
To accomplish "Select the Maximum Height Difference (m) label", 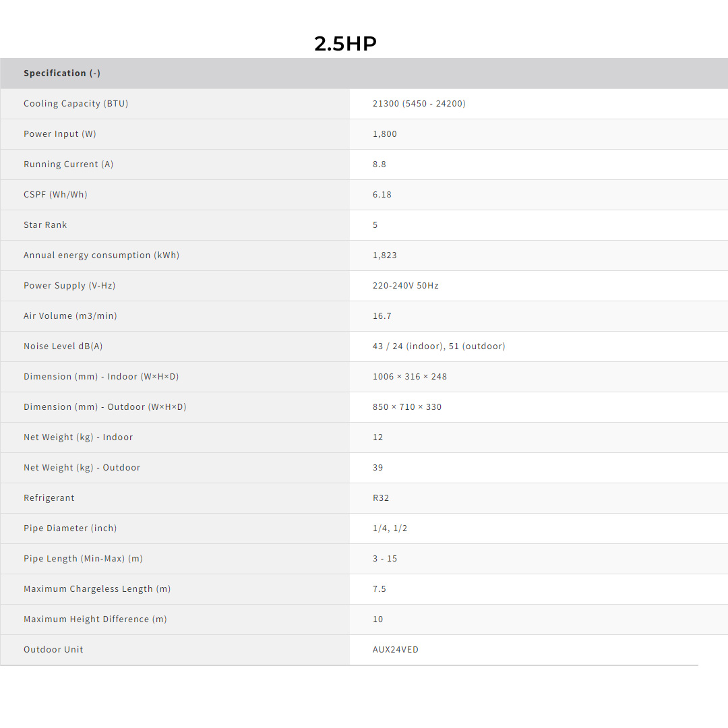I will click(x=95, y=619).
